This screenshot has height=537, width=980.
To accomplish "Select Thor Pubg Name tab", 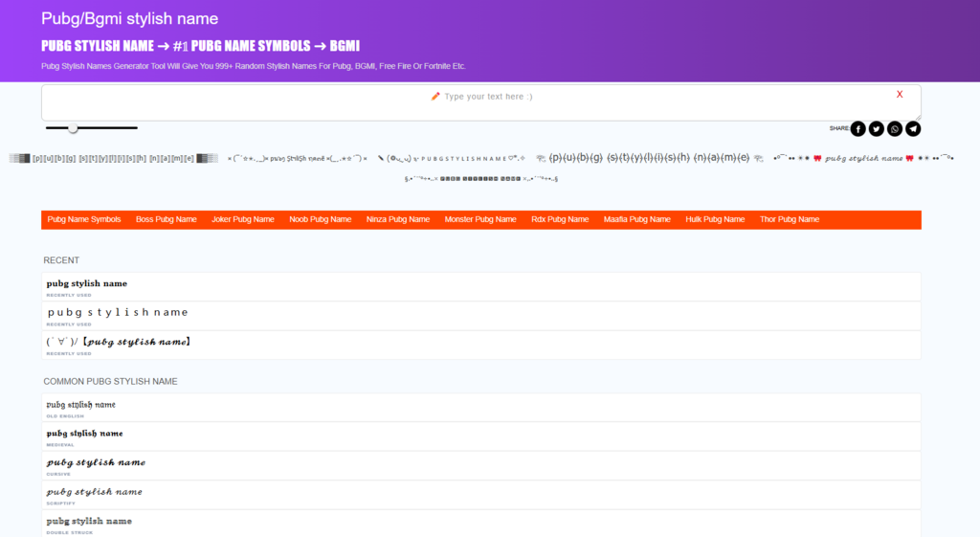I will pyautogui.click(x=790, y=220).
